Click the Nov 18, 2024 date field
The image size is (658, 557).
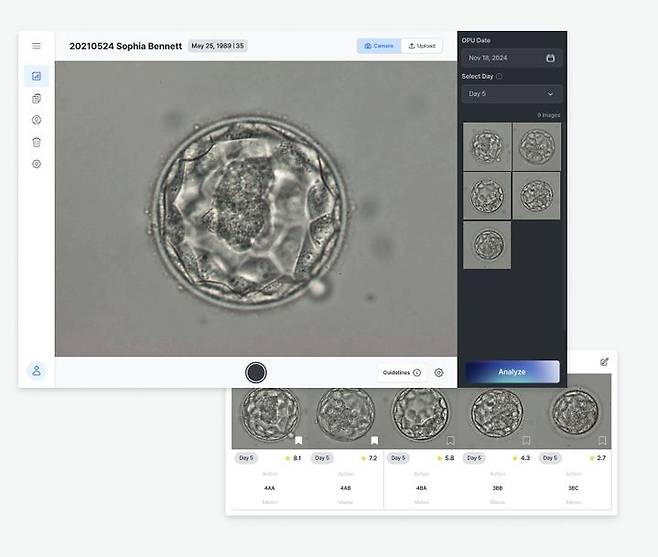[512, 58]
